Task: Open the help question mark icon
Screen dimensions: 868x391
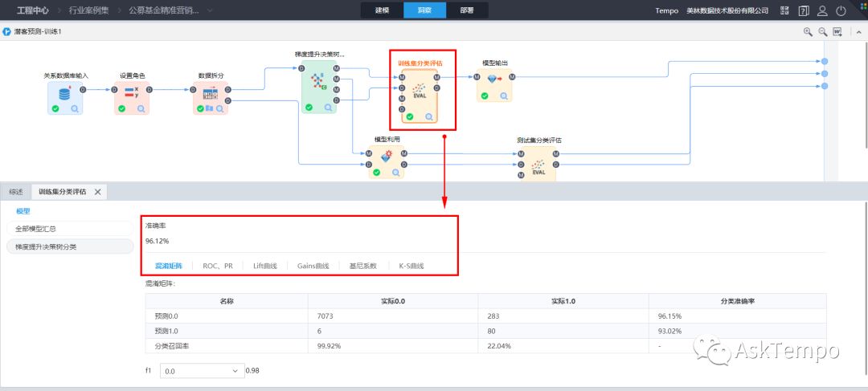Action: coord(804,10)
